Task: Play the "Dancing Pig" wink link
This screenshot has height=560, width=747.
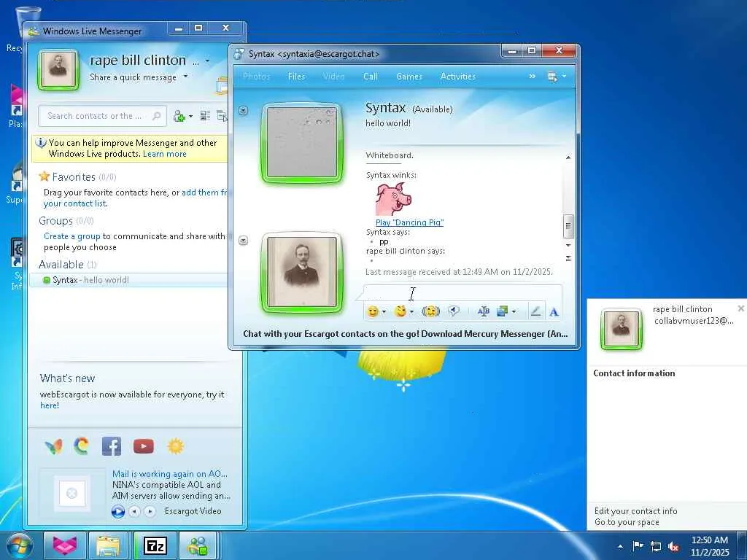Action: click(x=409, y=222)
